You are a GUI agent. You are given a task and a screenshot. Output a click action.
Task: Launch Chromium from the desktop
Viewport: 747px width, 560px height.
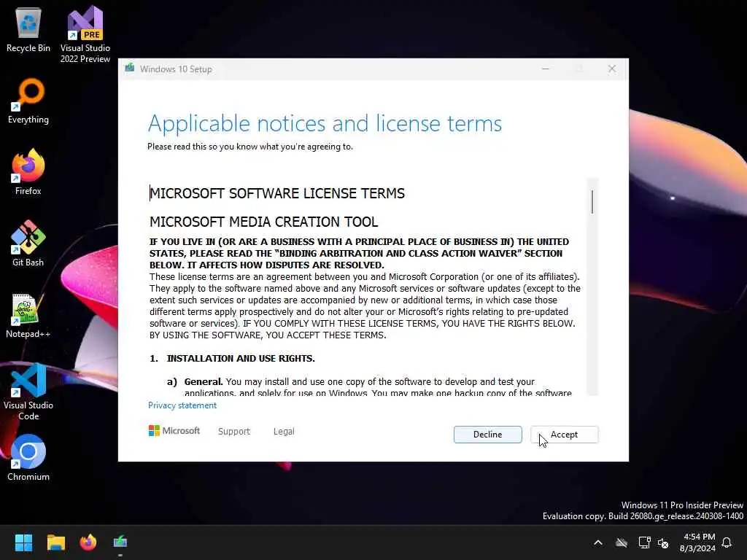coord(28,458)
